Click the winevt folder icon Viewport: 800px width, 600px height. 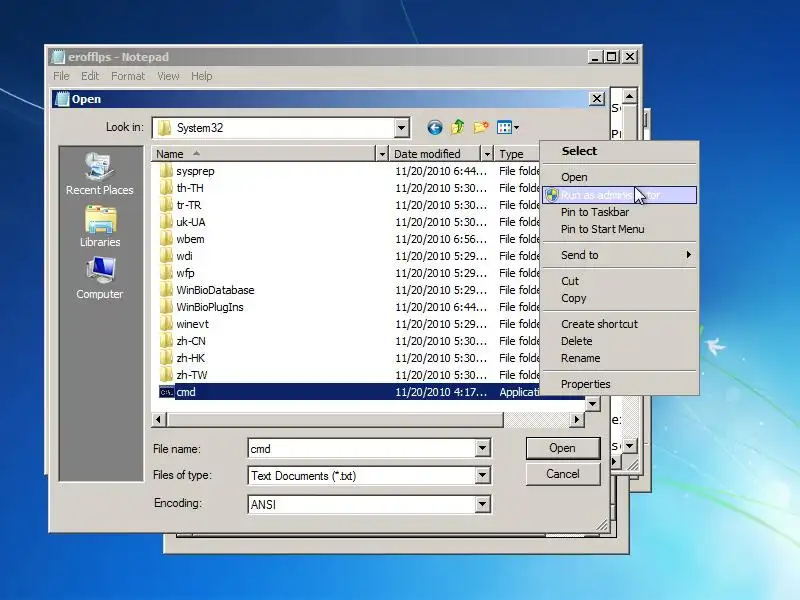(x=166, y=324)
